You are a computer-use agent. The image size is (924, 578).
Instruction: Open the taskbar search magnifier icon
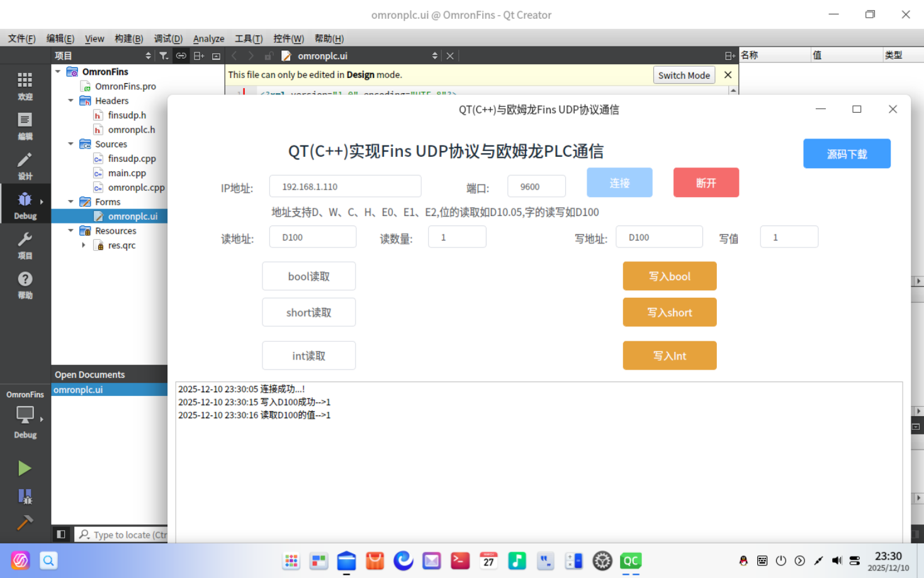pos(48,560)
